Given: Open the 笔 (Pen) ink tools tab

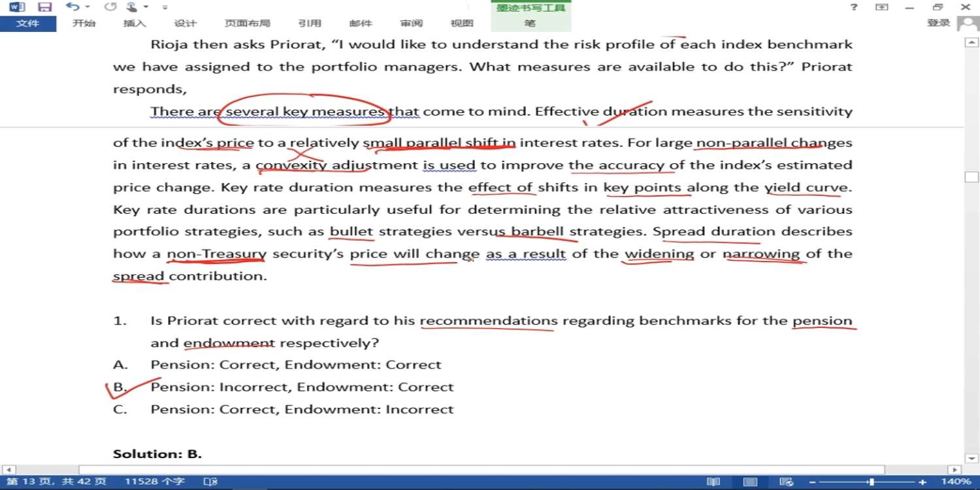Looking at the screenshot, I should [530, 24].
